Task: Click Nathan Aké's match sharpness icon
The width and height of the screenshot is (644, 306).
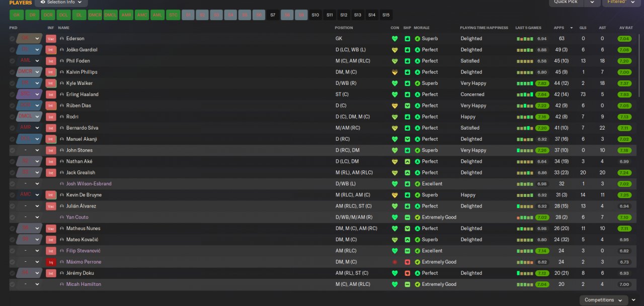Action: tap(407, 162)
